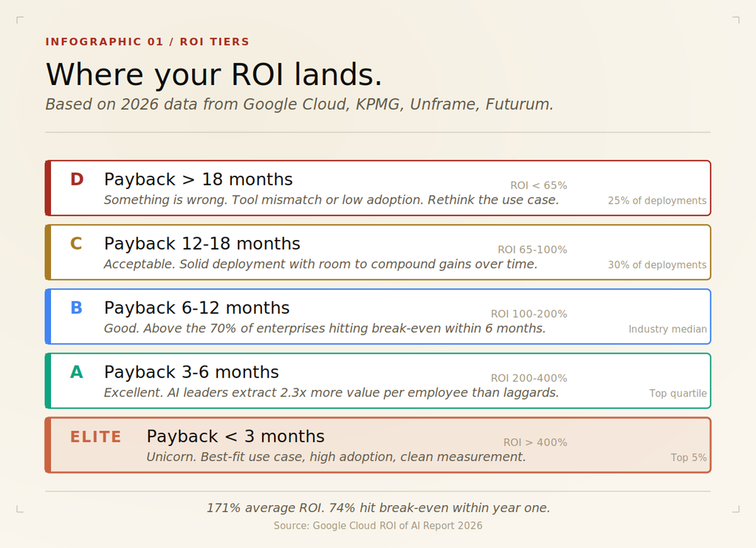Click 'ROI < 65%' value
This screenshot has height=548, width=756.
[x=538, y=185]
